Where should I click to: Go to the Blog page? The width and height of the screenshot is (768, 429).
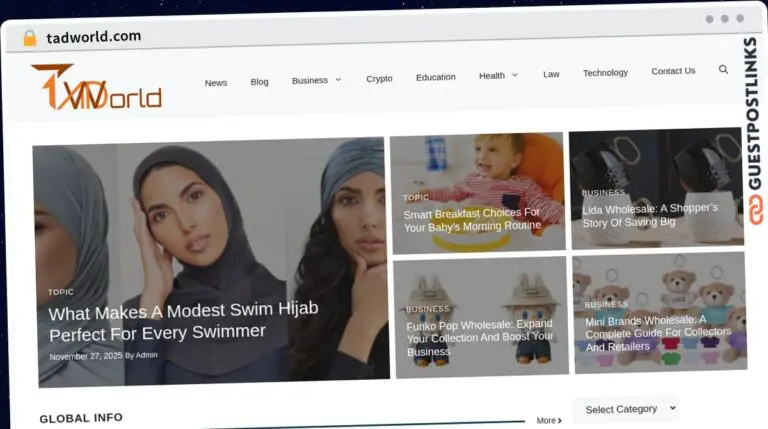(x=259, y=82)
